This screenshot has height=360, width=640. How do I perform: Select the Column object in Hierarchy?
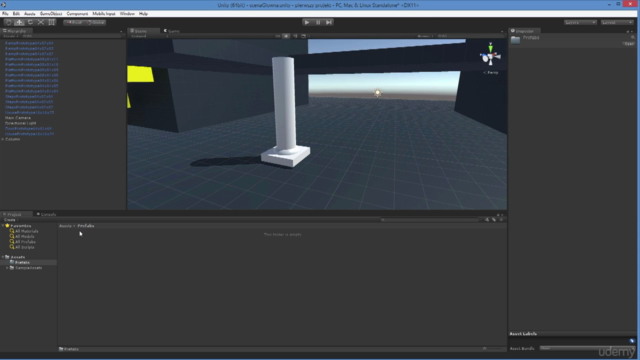tap(12, 139)
